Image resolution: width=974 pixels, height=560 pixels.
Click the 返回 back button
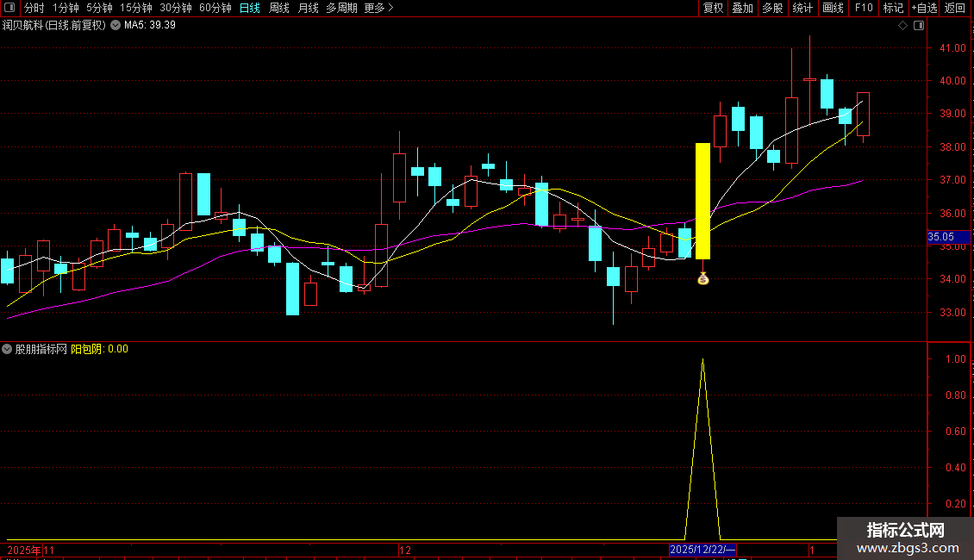coord(955,8)
